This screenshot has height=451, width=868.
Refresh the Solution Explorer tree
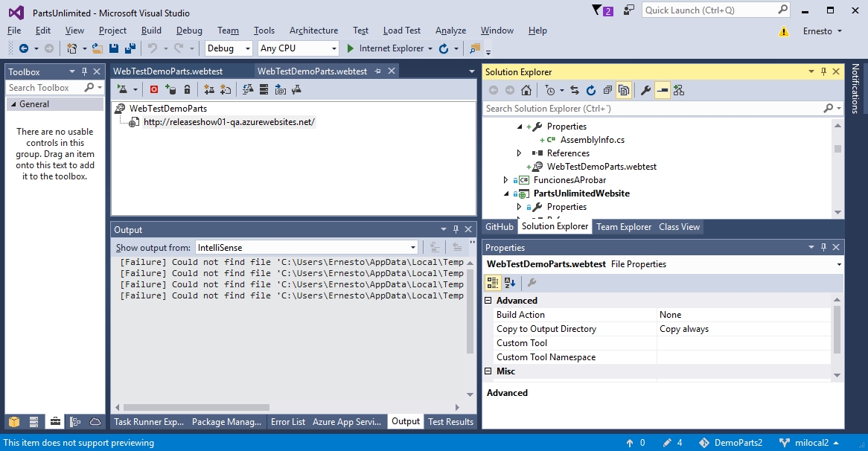pos(591,90)
